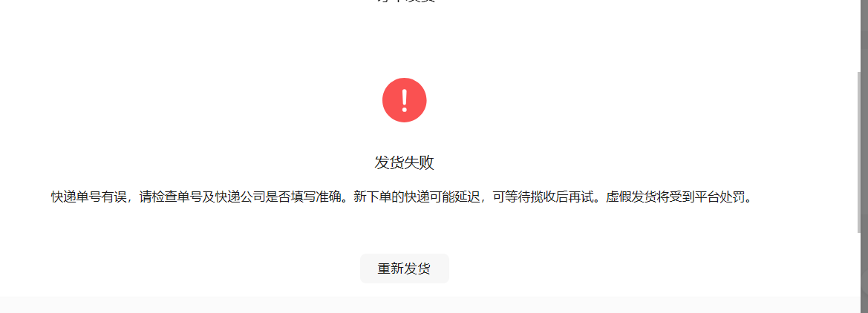Image resolution: width=868 pixels, height=313 pixels.
Task: Click the 重新发货 button
Action: click(404, 268)
